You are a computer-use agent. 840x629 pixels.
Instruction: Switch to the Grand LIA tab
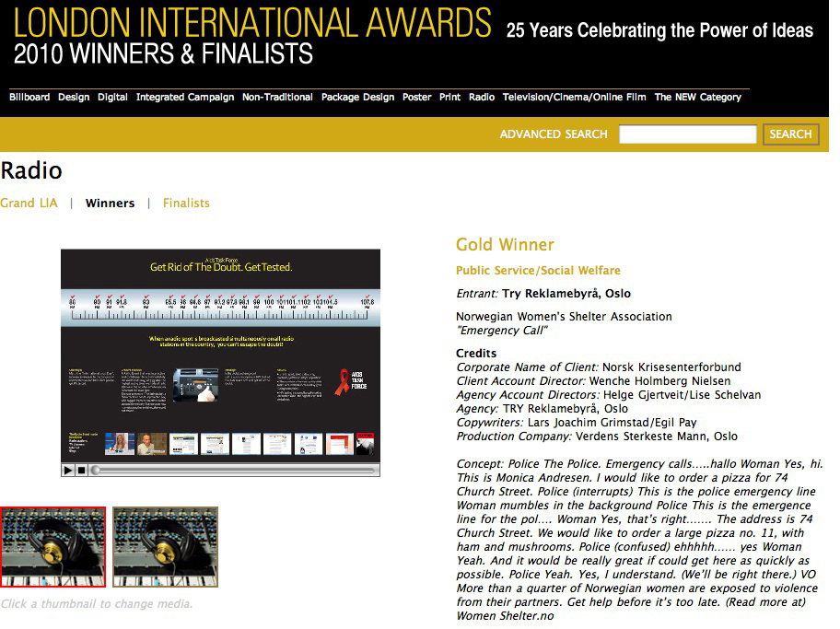29,203
